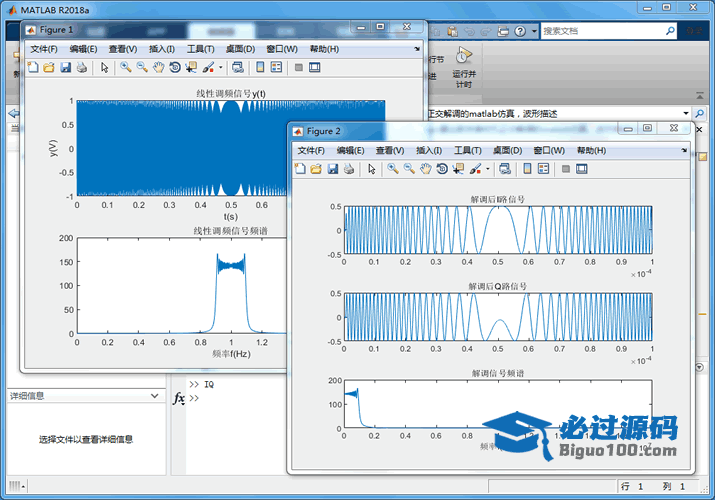Select Brush data tool in Figure 1
715x500 pixels.
pos(208,67)
